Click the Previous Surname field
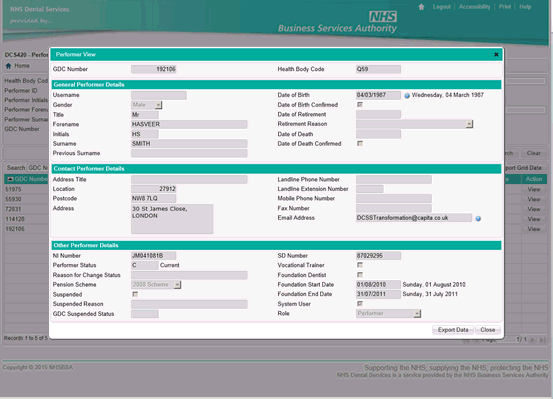The width and height of the screenshot is (553, 399). tap(189, 153)
